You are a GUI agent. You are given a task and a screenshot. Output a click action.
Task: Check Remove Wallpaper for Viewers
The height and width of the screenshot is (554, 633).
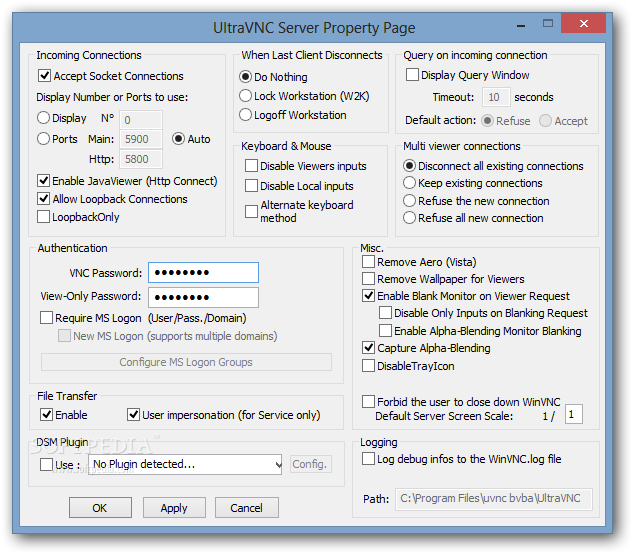[x=368, y=279]
